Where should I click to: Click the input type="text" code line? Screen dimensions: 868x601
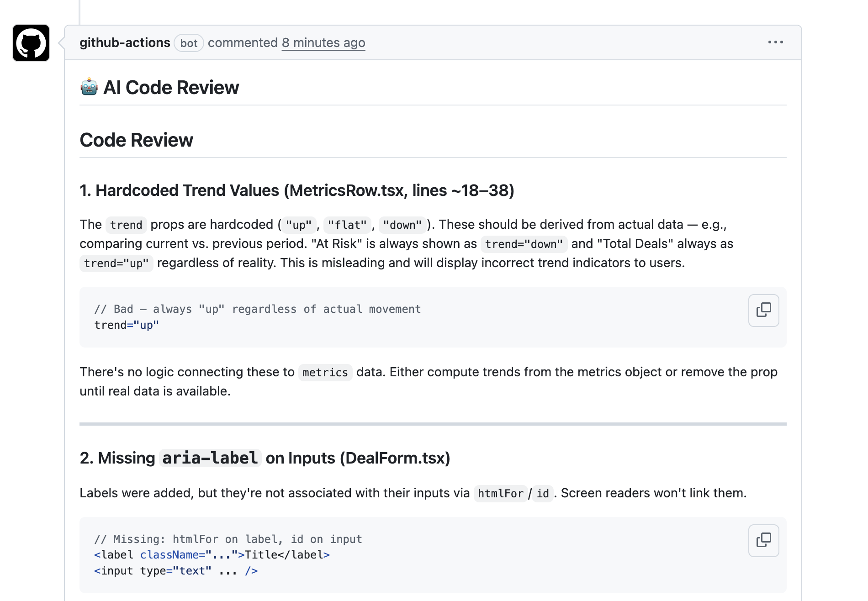(175, 571)
